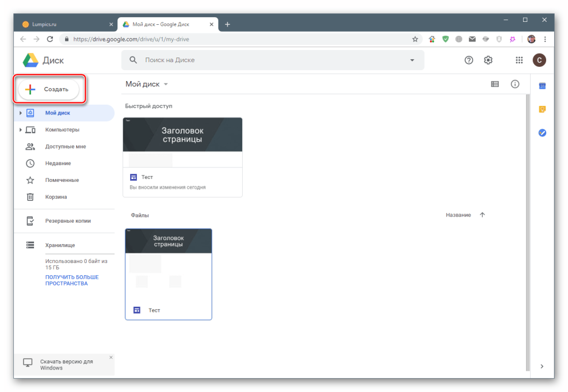Open Google Tasks from the side panel
Image resolution: width=568 pixels, height=392 pixels.
542,132
